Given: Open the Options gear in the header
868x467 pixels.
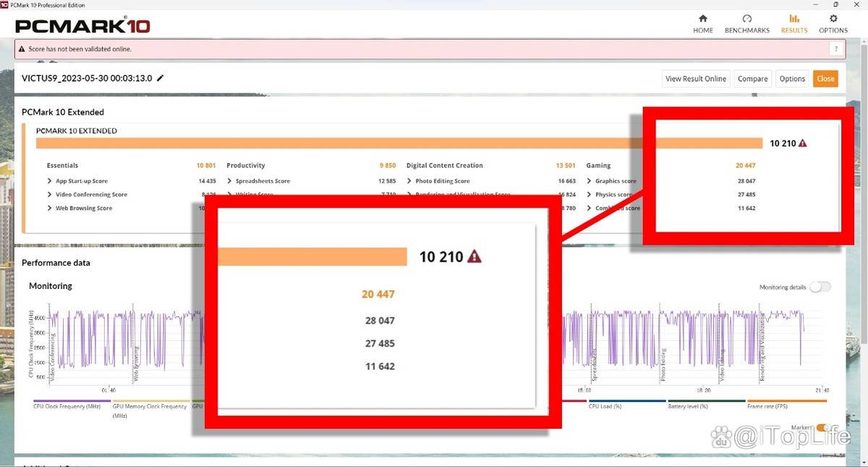Looking at the screenshot, I should pos(833,19).
